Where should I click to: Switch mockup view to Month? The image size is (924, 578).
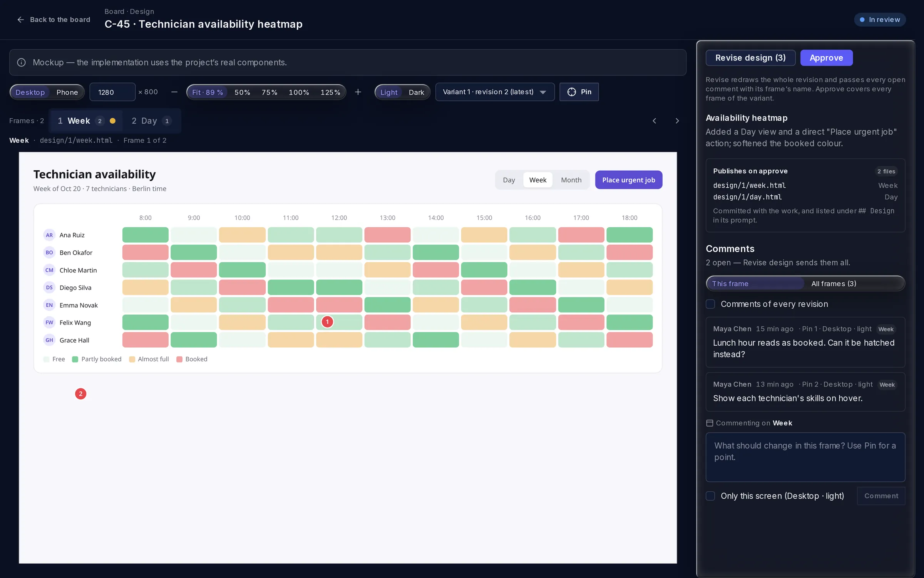click(571, 180)
